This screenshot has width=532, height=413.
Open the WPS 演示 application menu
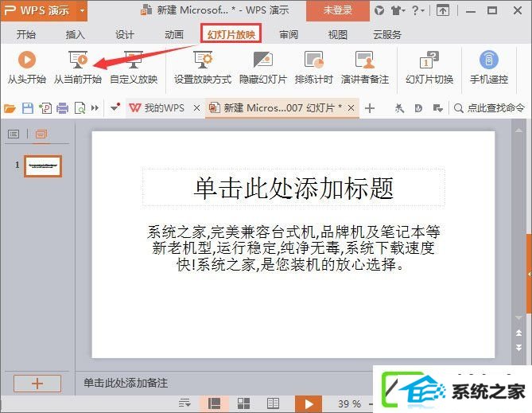44,10
